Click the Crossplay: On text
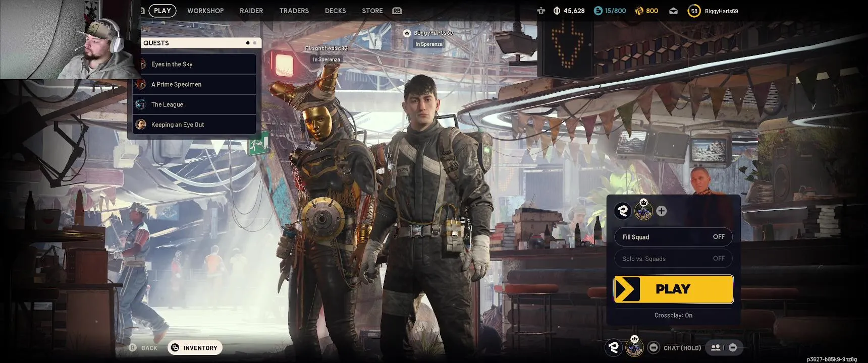Screen dimensions: 868x363 point(673,316)
